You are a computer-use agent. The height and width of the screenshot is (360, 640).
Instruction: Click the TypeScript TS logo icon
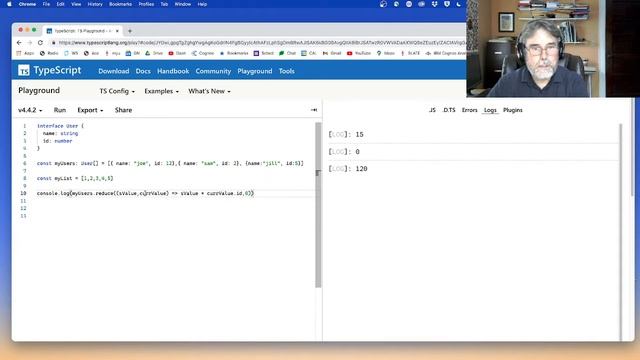(x=24, y=71)
